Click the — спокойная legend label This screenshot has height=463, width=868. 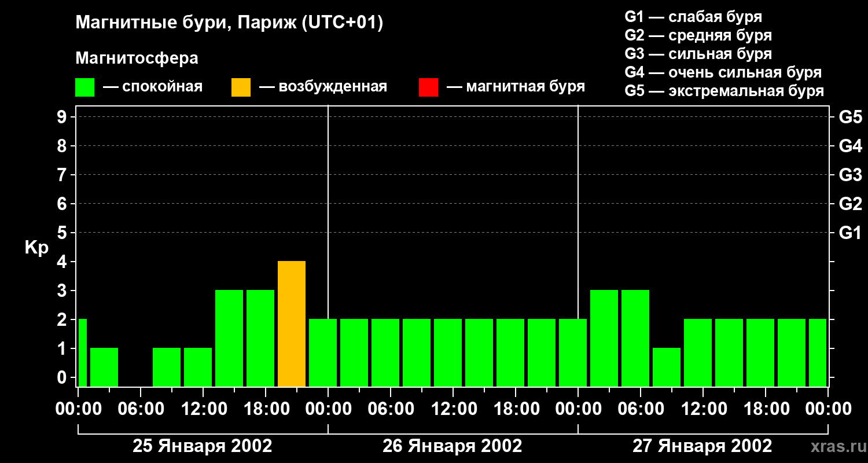click(153, 87)
